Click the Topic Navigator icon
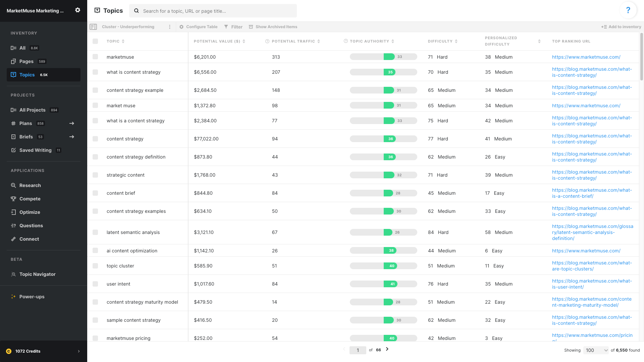 pyautogui.click(x=13, y=274)
